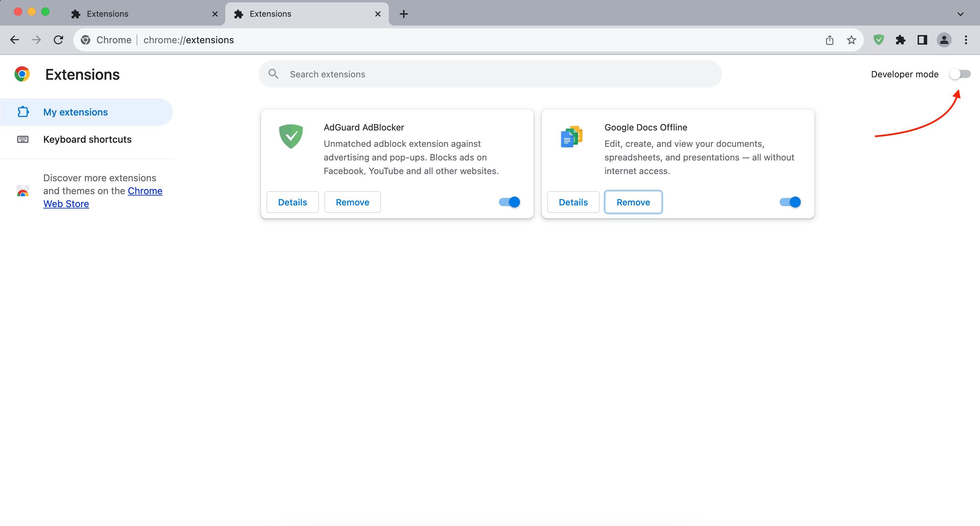Screen dimensions: 980x526
Task: Select the Keyboard shortcuts sidebar item
Action: [87, 139]
